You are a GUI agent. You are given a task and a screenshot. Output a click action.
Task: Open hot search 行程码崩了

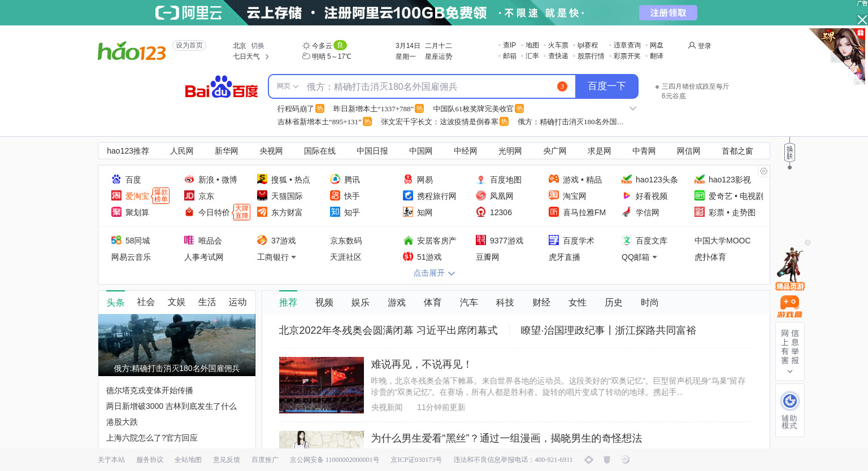pyautogui.click(x=296, y=108)
